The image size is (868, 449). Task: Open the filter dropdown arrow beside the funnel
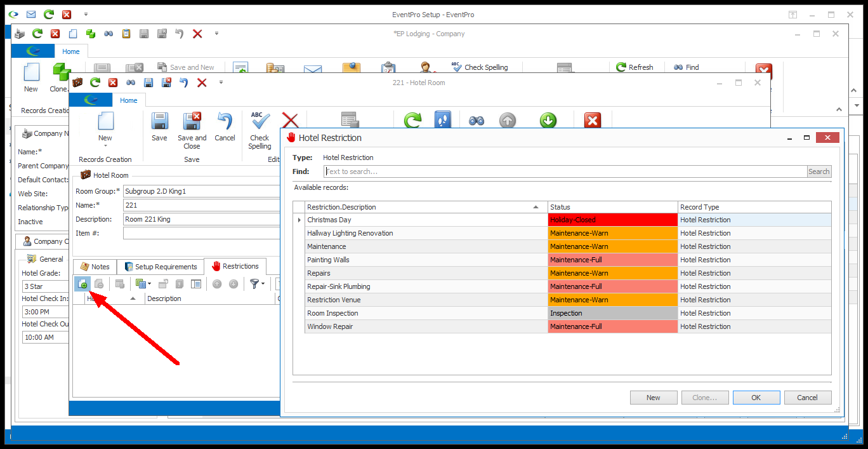click(263, 284)
